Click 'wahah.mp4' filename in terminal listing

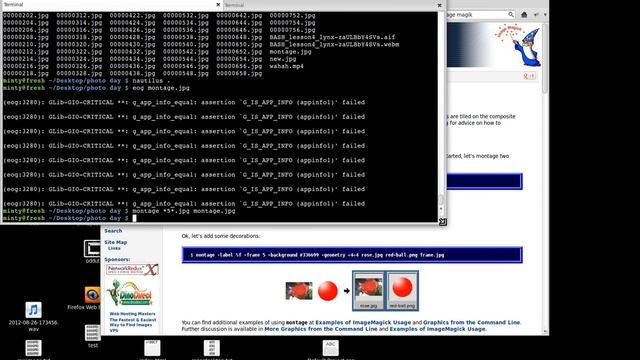point(287,66)
